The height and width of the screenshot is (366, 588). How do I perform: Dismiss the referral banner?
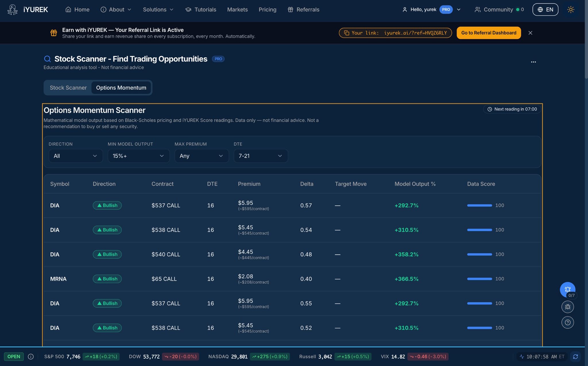(x=530, y=33)
